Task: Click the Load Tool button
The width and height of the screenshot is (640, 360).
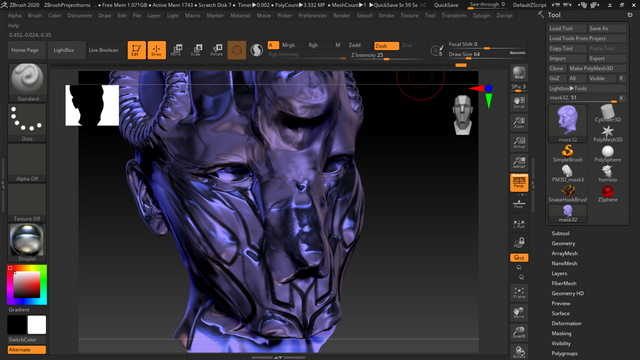Action: [567, 28]
